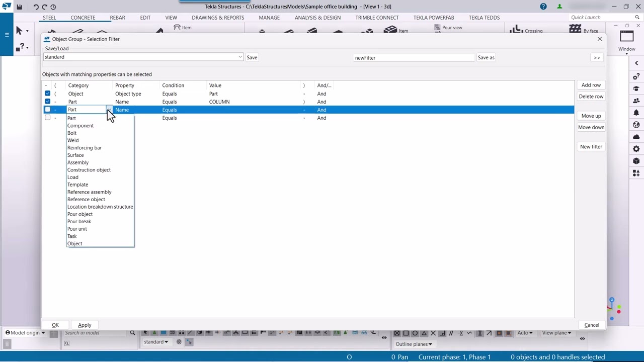Image resolution: width=644 pixels, height=362 pixels.
Task: Click the newFilter name input field
Action: 414,58
